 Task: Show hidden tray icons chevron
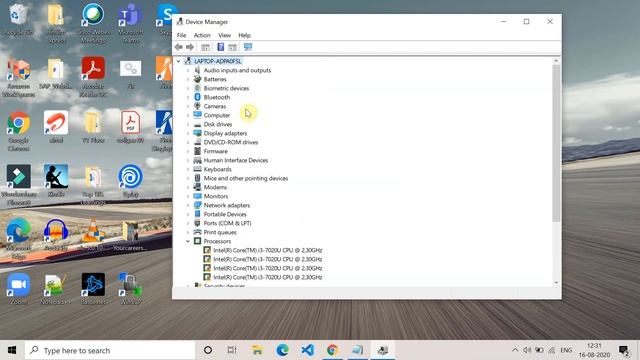[515, 350]
